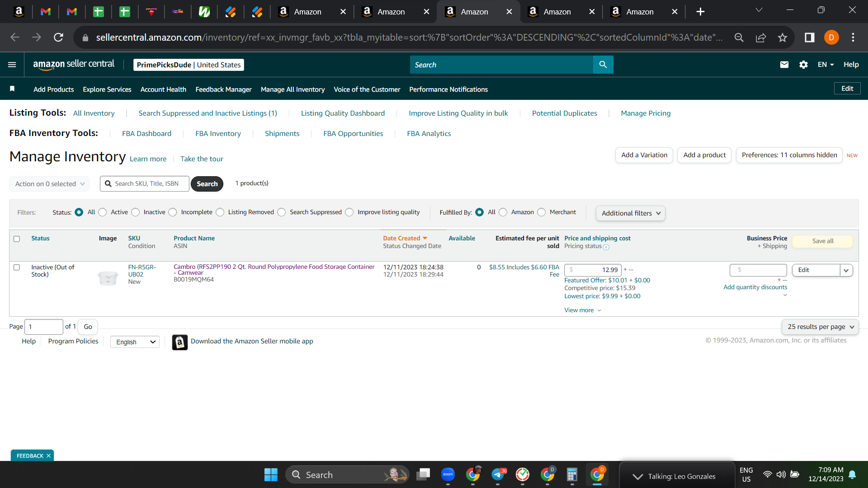Click the site lock icon in address bar
Image resolution: width=868 pixels, height=488 pixels.
[x=85, y=38]
